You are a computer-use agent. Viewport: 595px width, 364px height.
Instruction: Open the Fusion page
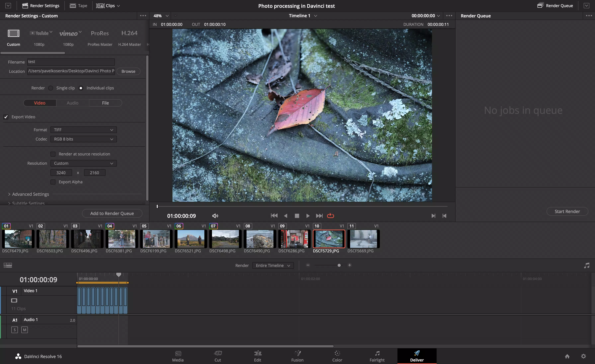297,356
